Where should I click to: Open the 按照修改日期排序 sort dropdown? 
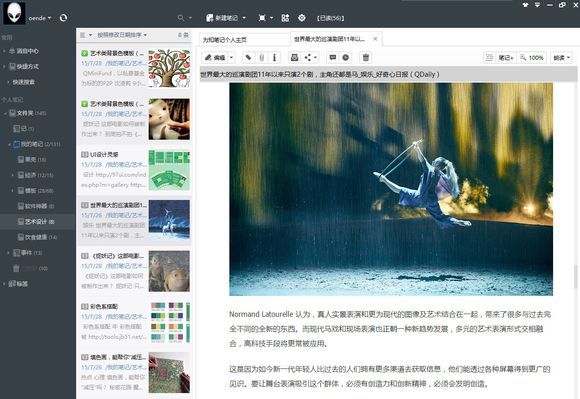click(122, 35)
